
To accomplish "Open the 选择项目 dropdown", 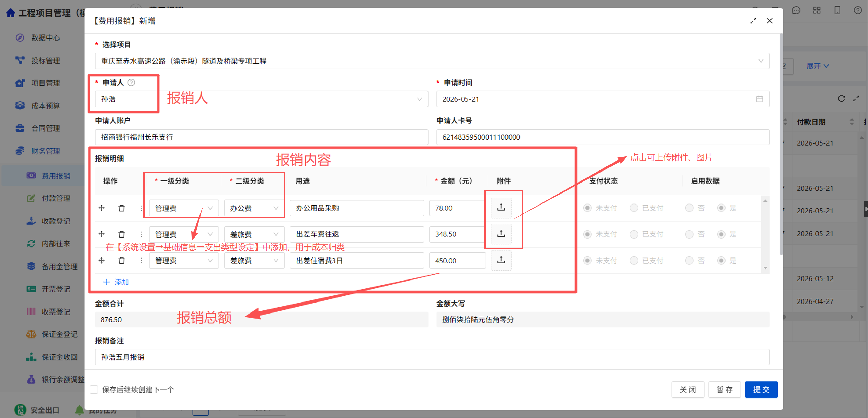I will point(432,61).
